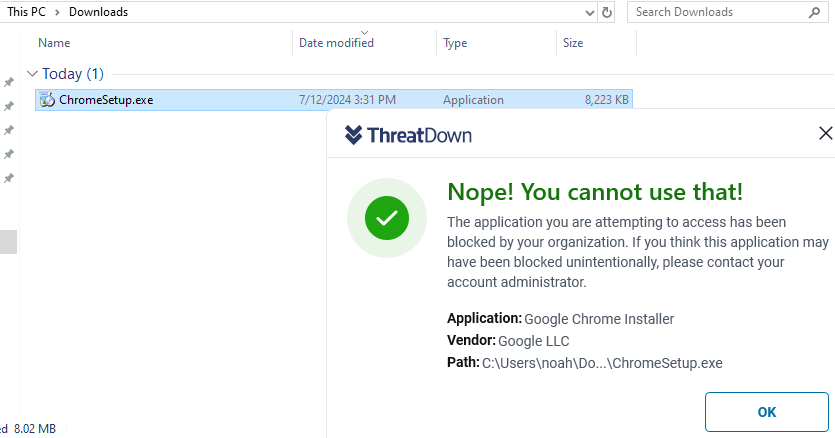This screenshot has width=835, height=438.
Task: Sort by the Name column
Action: [54, 43]
